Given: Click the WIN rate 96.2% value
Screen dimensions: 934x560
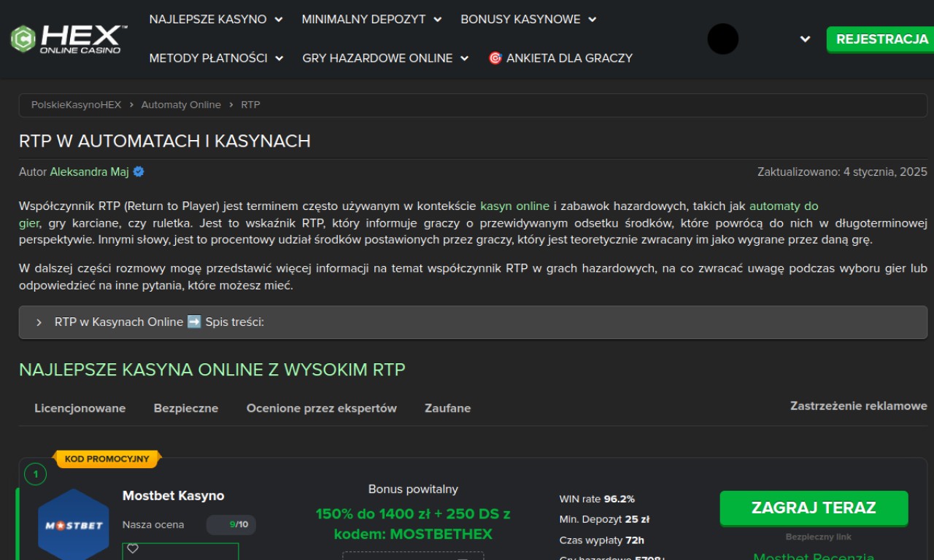Looking at the screenshot, I should click(x=619, y=499).
